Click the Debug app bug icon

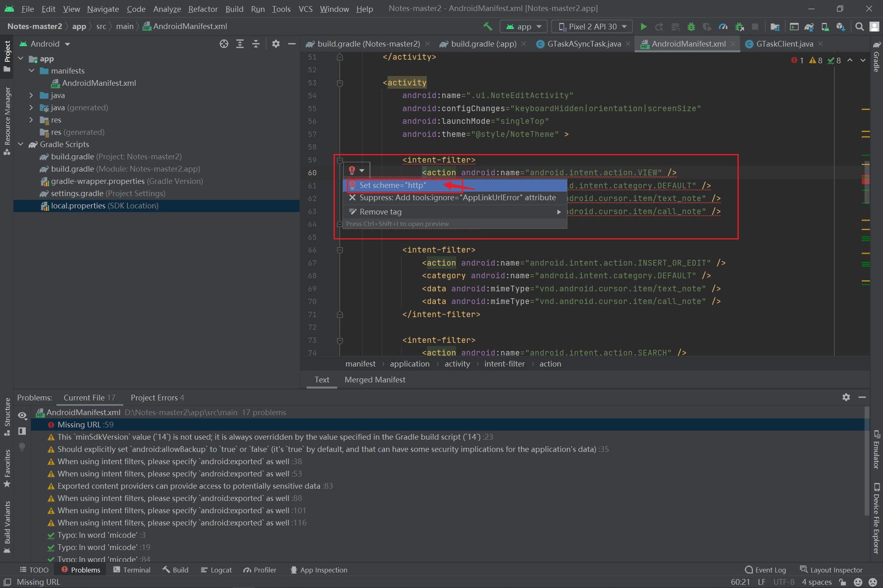click(691, 27)
